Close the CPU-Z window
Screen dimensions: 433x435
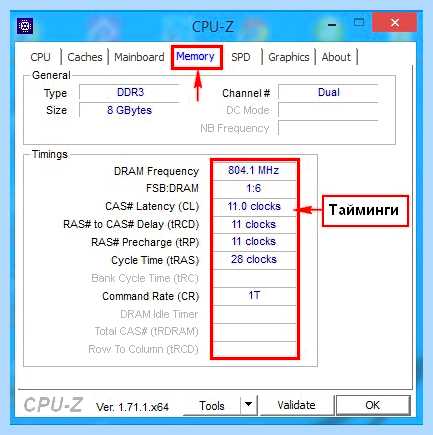click(395, 23)
